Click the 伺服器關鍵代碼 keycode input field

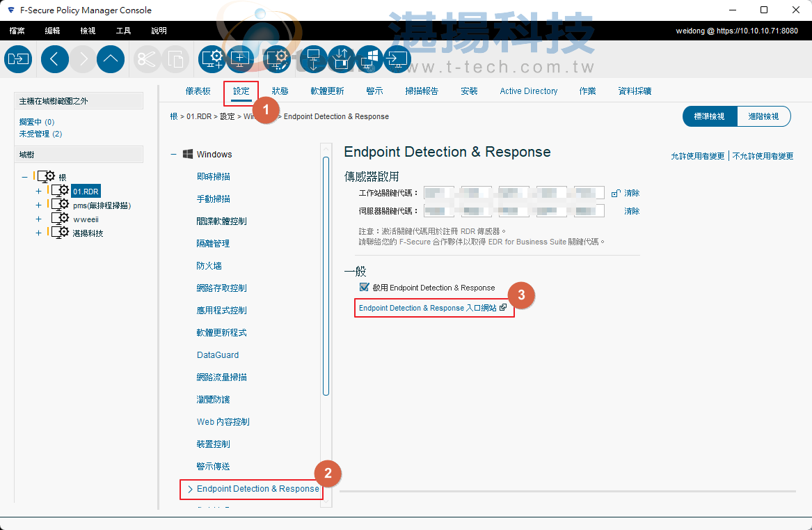(x=514, y=211)
